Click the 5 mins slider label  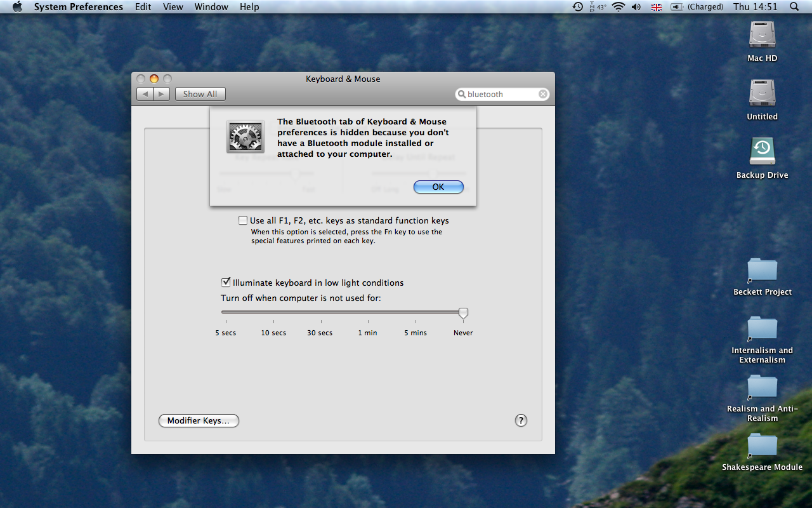coord(416,333)
